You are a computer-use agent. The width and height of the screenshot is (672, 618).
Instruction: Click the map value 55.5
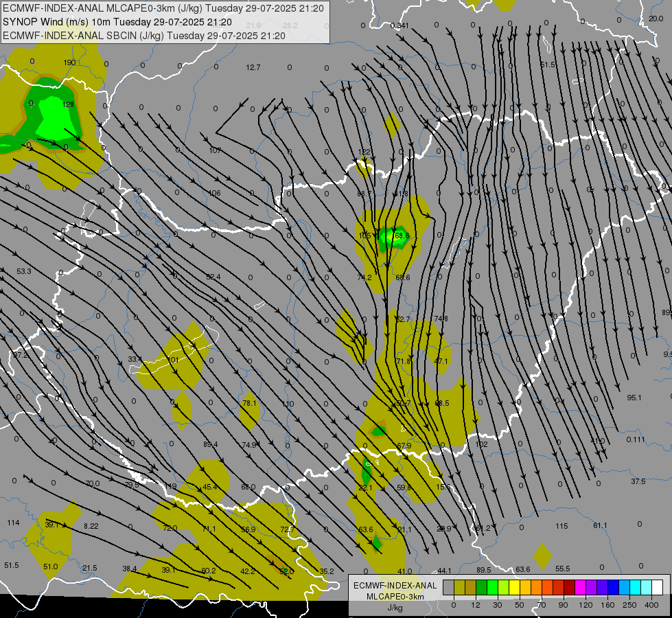[563, 569]
